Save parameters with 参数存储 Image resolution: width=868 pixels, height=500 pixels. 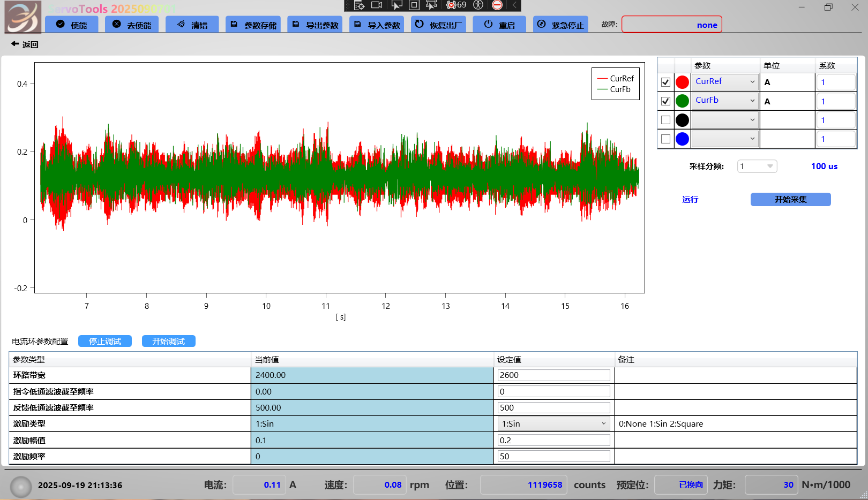[254, 25]
